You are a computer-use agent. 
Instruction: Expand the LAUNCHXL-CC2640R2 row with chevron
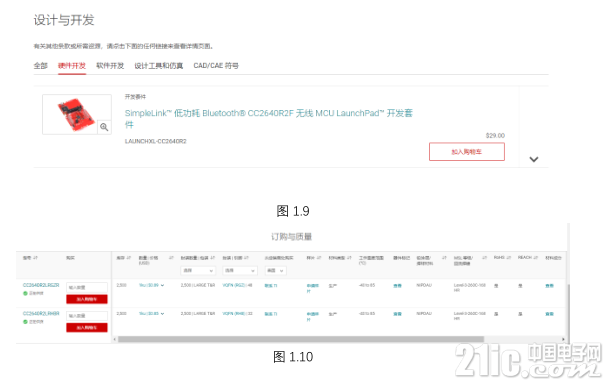534,159
